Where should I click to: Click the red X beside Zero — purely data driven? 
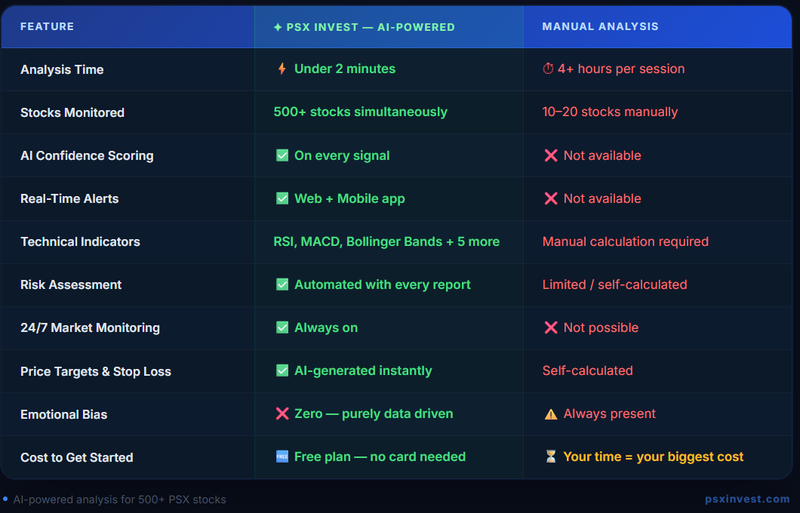282,413
